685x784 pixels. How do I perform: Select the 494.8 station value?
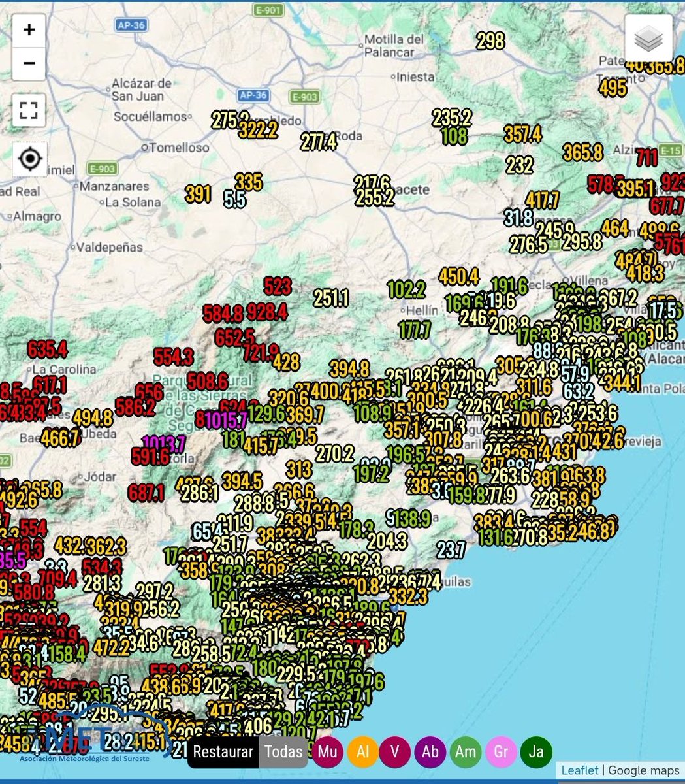(x=93, y=417)
